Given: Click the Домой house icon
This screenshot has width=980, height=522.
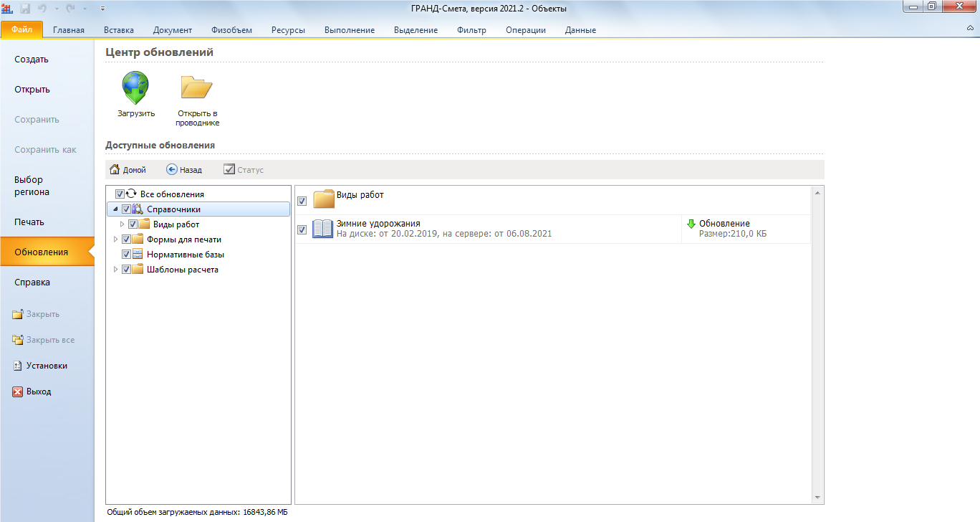Looking at the screenshot, I should coord(114,170).
